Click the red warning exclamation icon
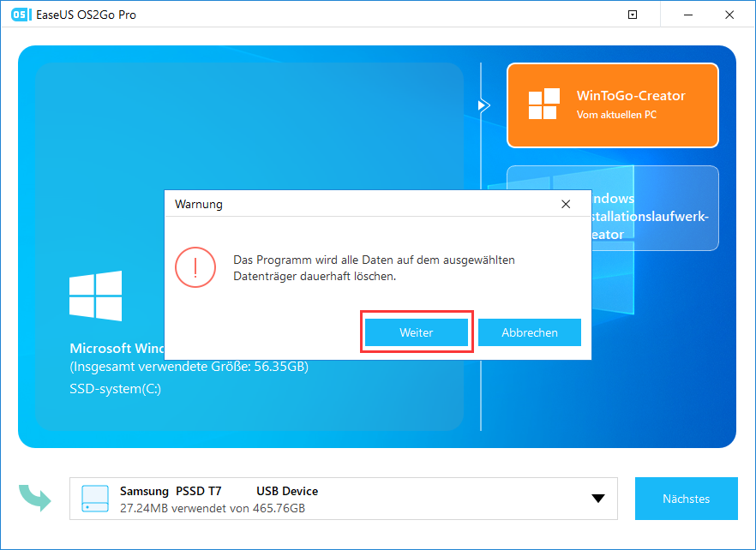The image size is (756, 550). [195, 267]
